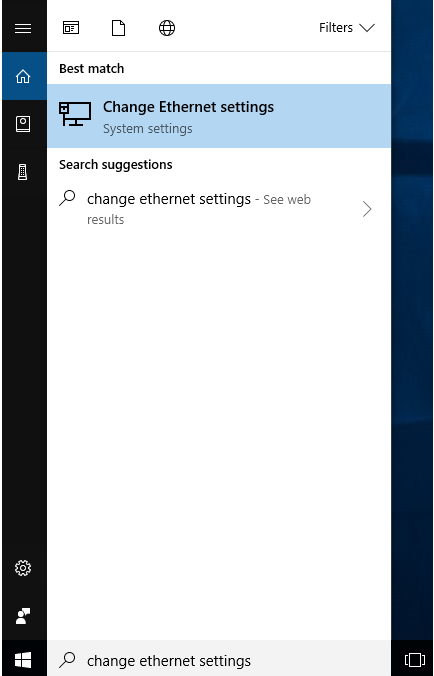Image resolution: width=434 pixels, height=676 pixels.
Task: Select the 'change ethernet settings' web suggestion
Action: tap(219, 209)
